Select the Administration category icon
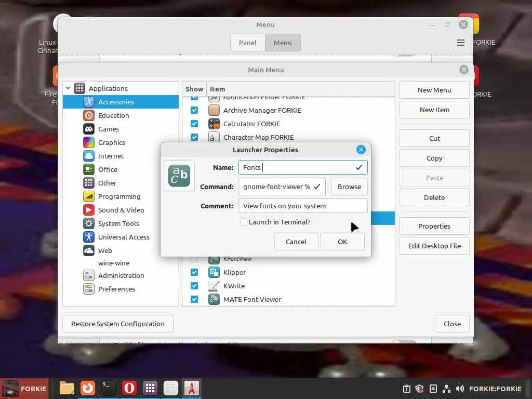The image size is (532, 399). [x=88, y=275]
